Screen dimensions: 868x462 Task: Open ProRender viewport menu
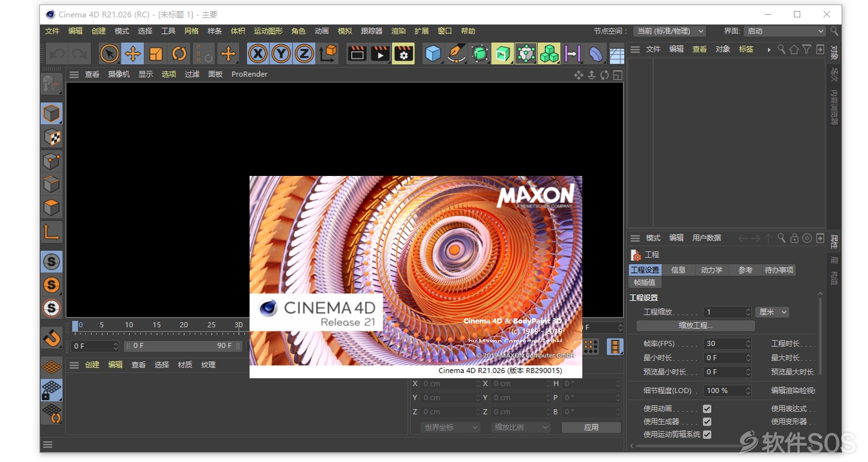pyautogui.click(x=249, y=74)
